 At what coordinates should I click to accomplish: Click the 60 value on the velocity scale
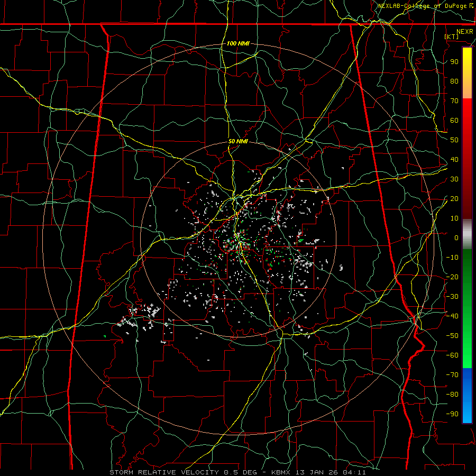coord(454,120)
